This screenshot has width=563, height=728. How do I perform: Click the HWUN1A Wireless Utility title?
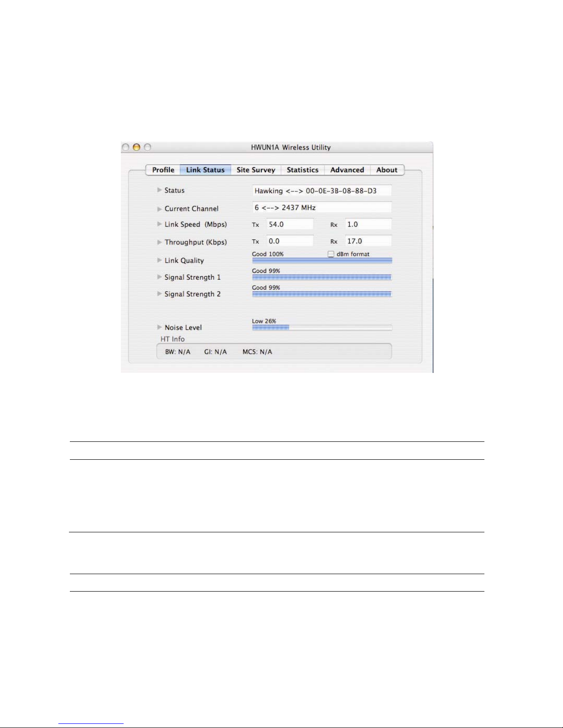pos(291,147)
